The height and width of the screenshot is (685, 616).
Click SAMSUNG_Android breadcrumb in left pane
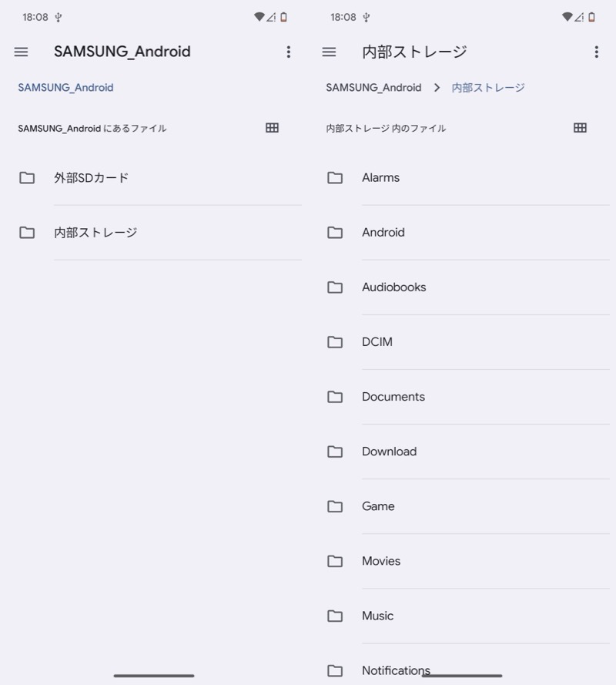pyautogui.click(x=65, y=88)
